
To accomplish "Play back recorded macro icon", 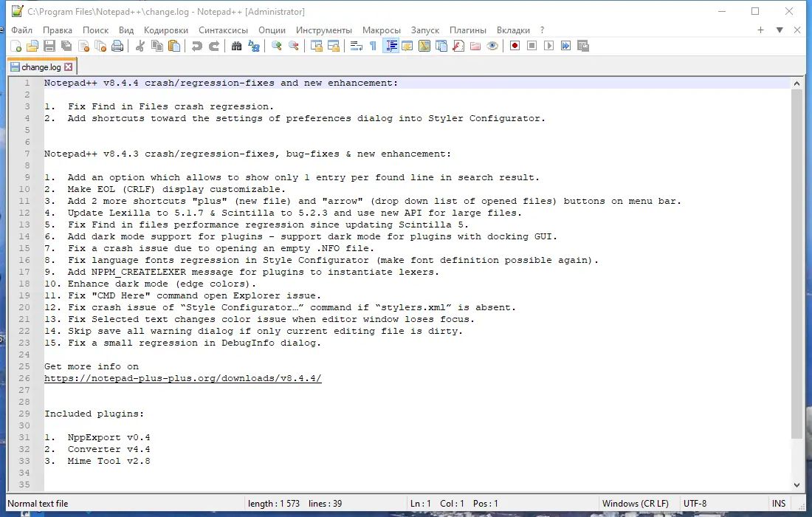I will coord(549,46).
